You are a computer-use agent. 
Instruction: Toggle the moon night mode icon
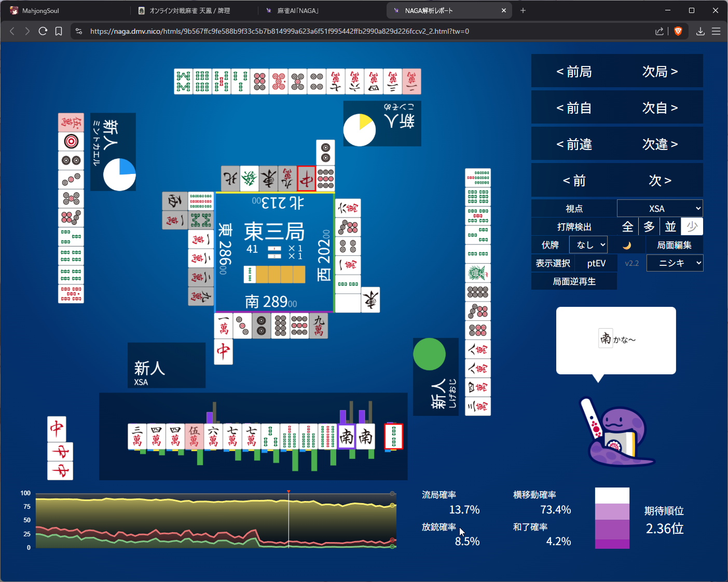click(x=627, y=245)
